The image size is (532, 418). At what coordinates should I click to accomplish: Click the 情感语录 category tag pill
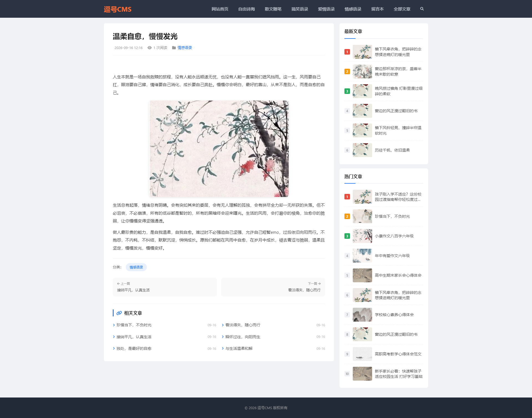pos(136,267)
